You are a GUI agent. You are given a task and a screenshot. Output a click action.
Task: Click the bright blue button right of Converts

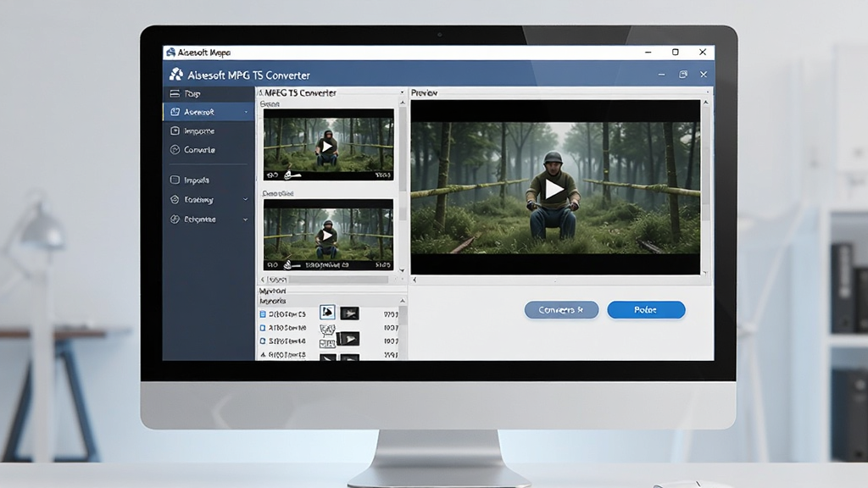pyautogui.click(x=646, y=310)
